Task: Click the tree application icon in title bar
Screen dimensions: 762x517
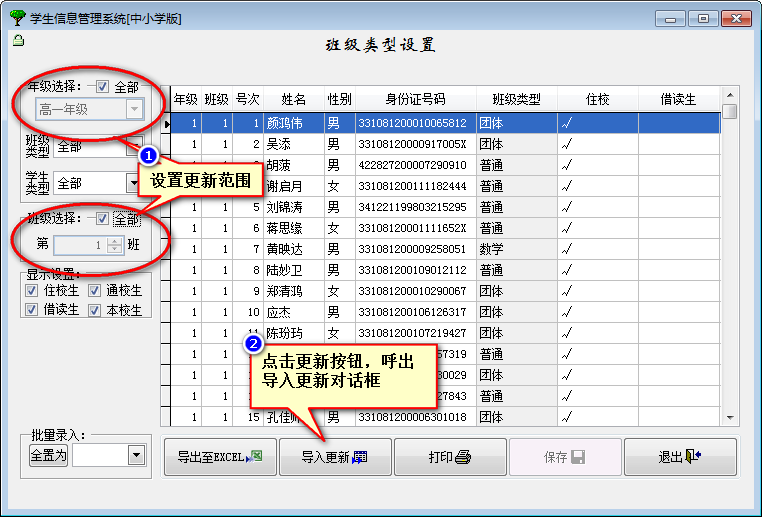Action: pos(17,17)
